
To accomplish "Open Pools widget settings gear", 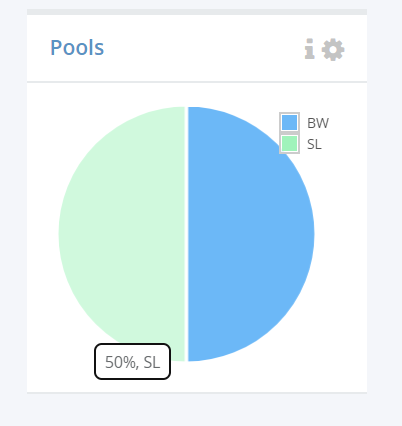I will coord(333,49).
